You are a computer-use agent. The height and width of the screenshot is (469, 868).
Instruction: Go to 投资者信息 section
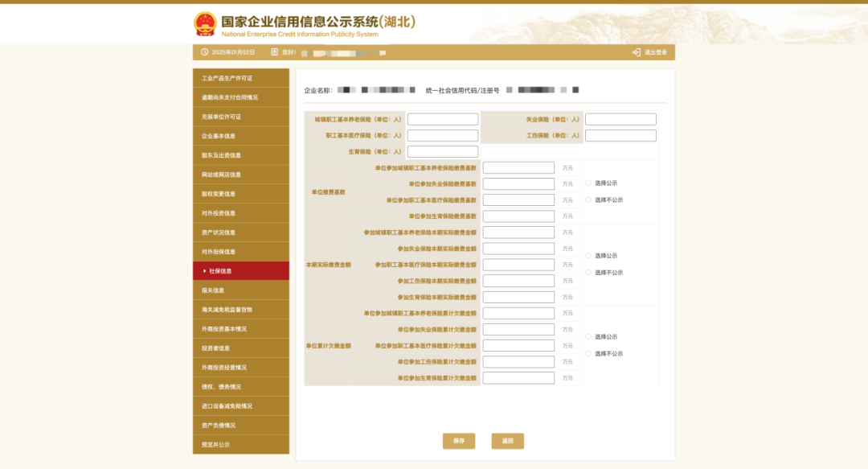click(x=241, y=348)
